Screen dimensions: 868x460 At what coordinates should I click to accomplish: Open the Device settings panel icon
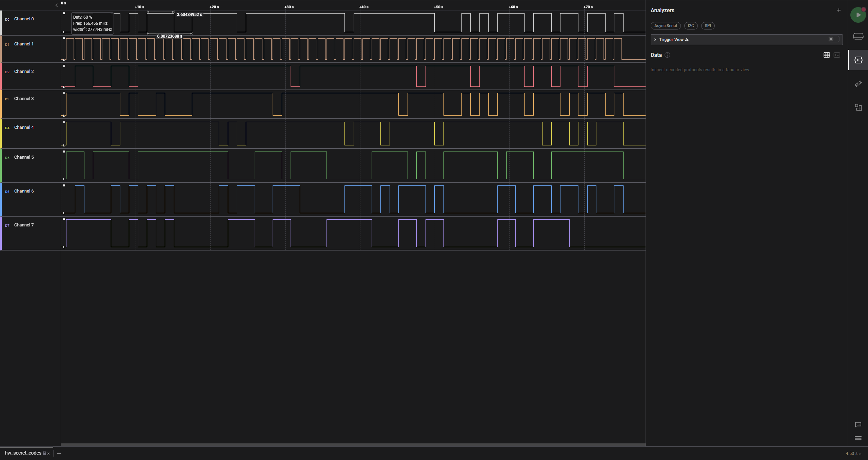pyautogui.click(x=858, y=36)
